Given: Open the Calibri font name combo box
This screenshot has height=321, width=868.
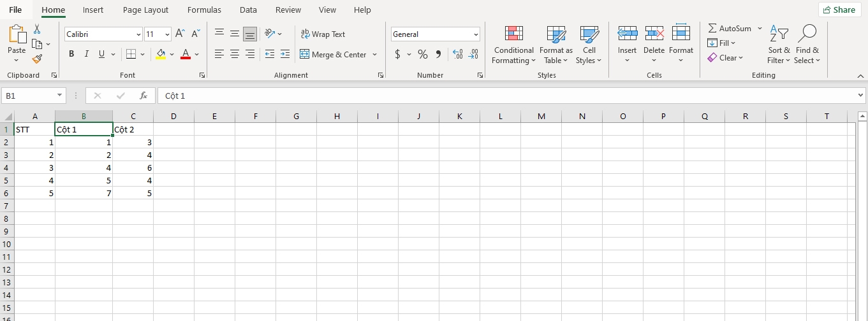Looking at the screenshot, I should coord(103,34).
